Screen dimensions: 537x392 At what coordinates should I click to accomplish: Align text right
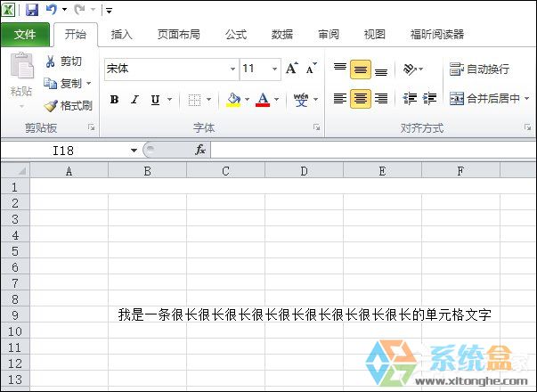click(381, 99)
